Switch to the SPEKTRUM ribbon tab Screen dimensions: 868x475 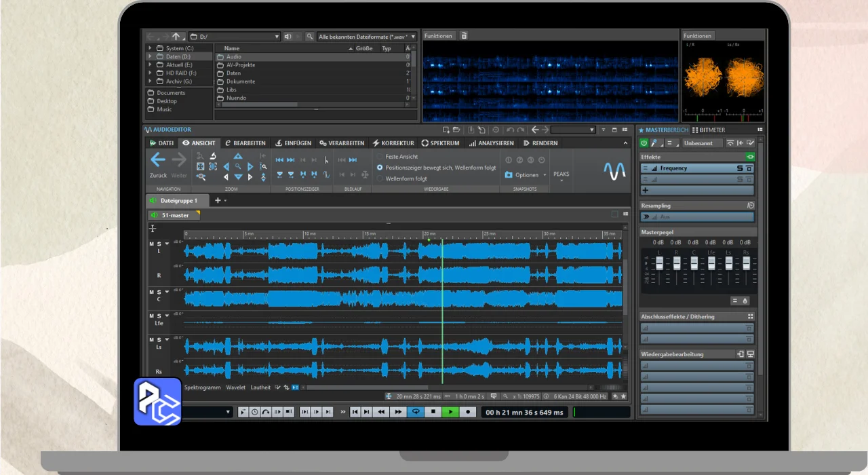(440, 143)
